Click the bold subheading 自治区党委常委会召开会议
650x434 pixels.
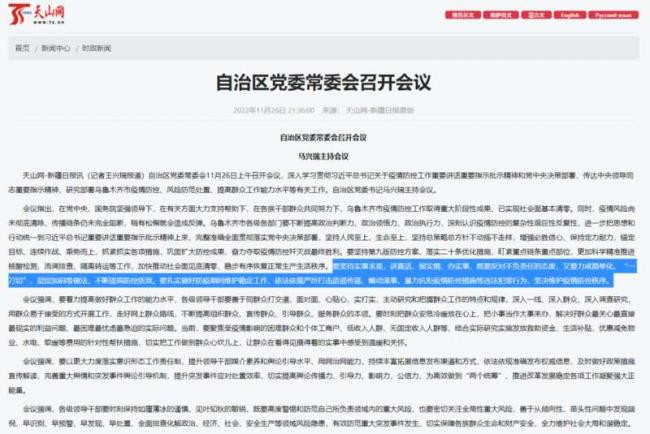pyautogui.click(x=323, y=138)
